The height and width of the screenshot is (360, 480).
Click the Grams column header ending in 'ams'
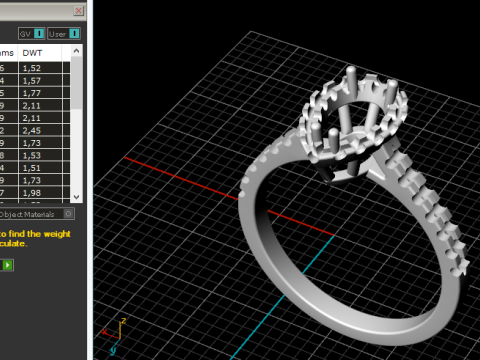click(8, 53)
